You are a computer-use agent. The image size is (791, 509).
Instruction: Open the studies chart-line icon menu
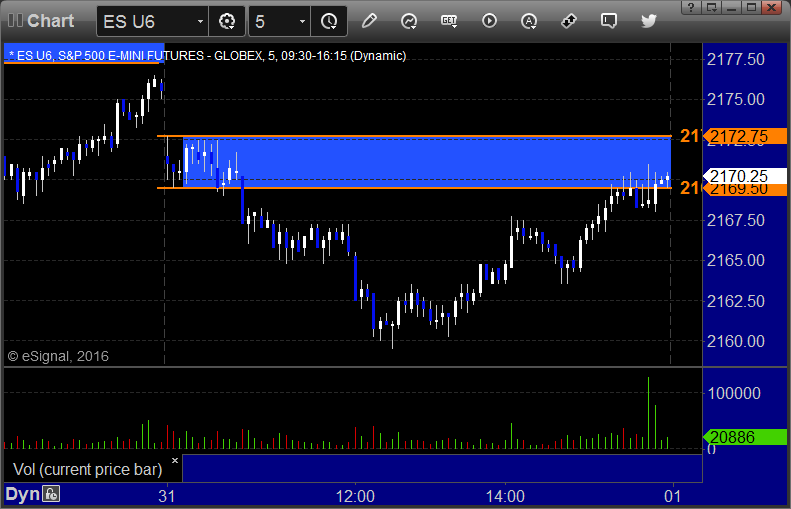pyautogui.click(x=409, y=21)
